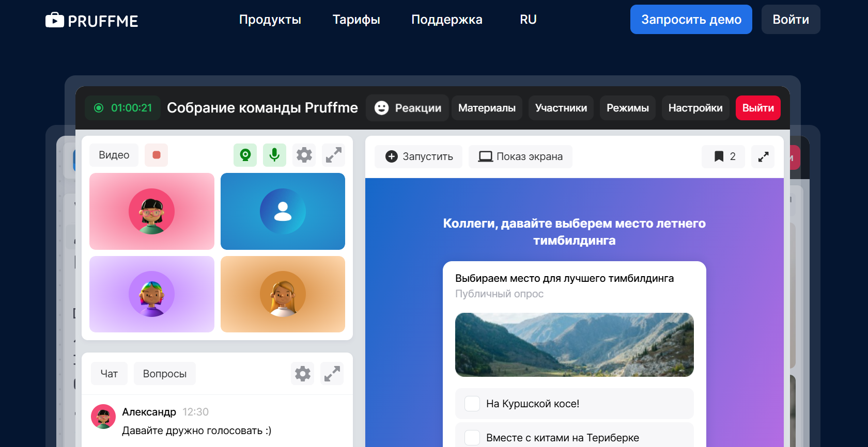Open chat panel gear settings
Viewport: 868px width, 447px height.
click(x=303, y=374)
